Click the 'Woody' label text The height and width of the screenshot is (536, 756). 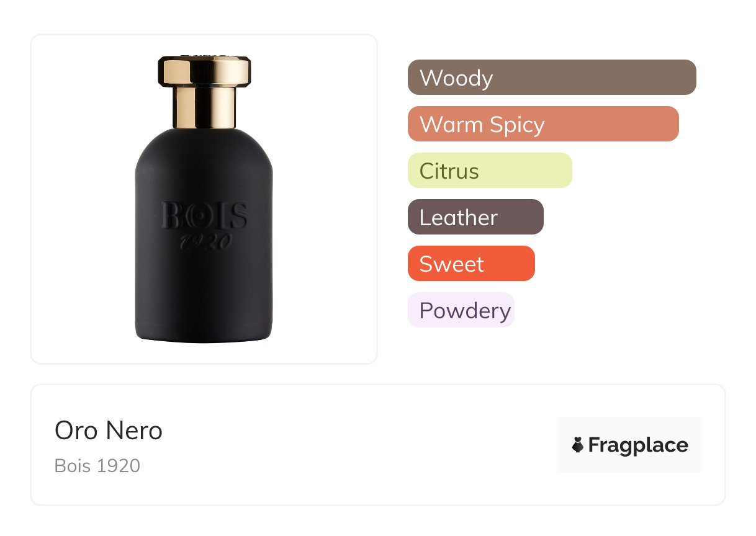point(456,78)
